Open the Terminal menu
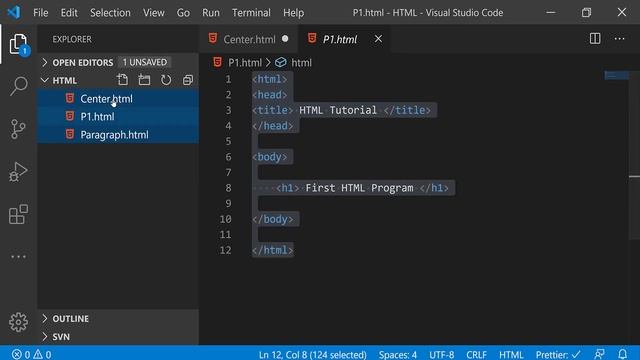This screenshot has height=360, width=640. 251,13
